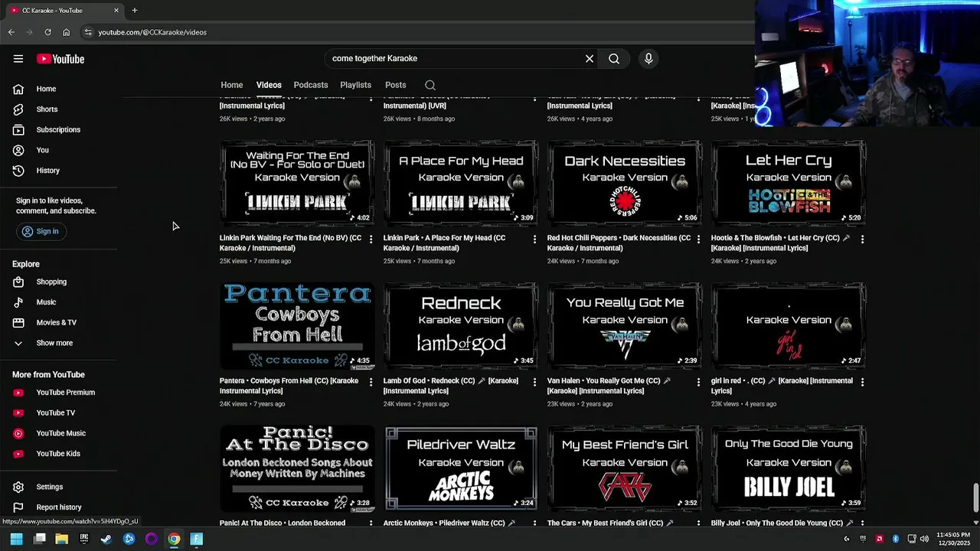
Task: Go back in the browser
Action: (x=11, y=32)
